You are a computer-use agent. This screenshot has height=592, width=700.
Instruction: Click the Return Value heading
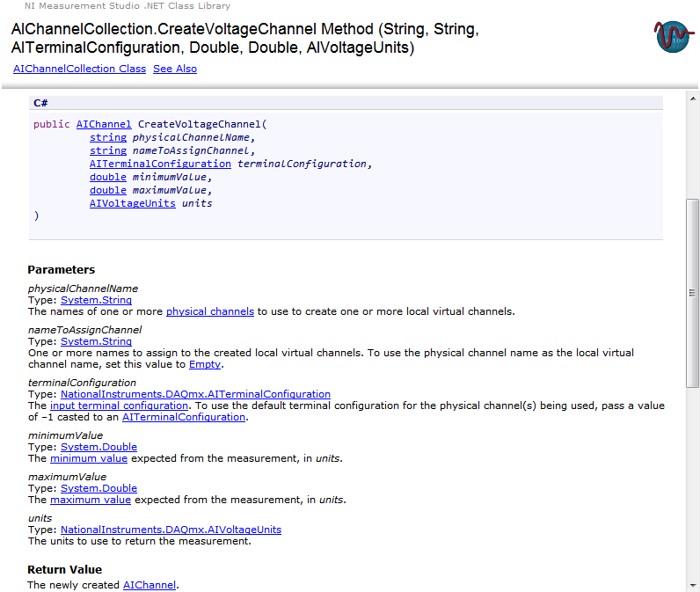(x=65, y=570)
